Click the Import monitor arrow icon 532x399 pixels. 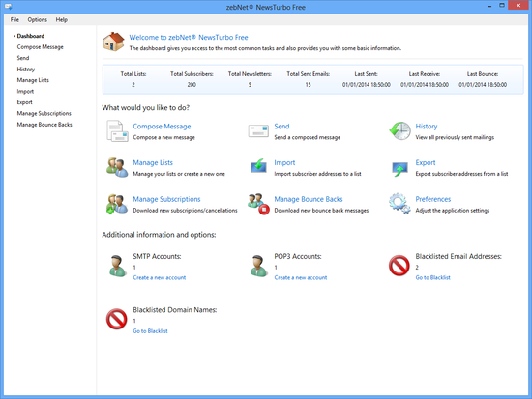(x=258, y=166)
